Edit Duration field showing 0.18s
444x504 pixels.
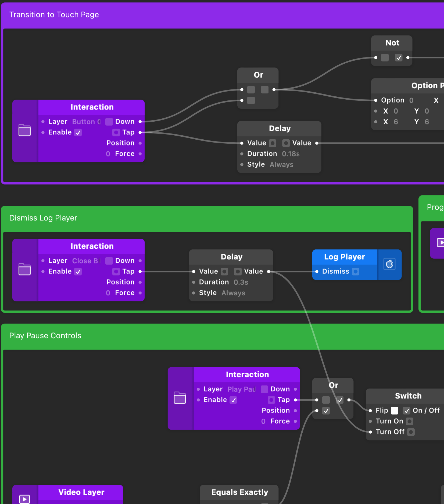(x=291, y=154)
